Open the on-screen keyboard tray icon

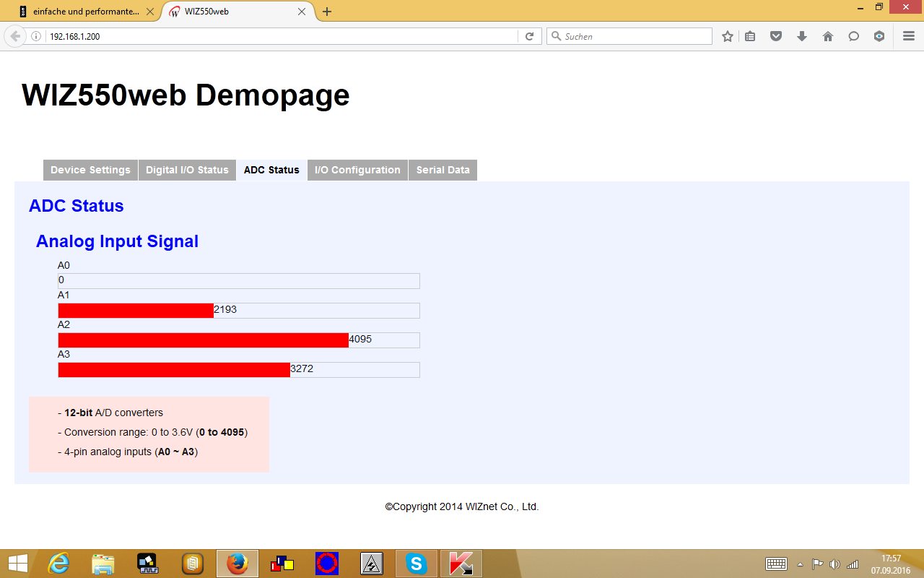[776, 564]
